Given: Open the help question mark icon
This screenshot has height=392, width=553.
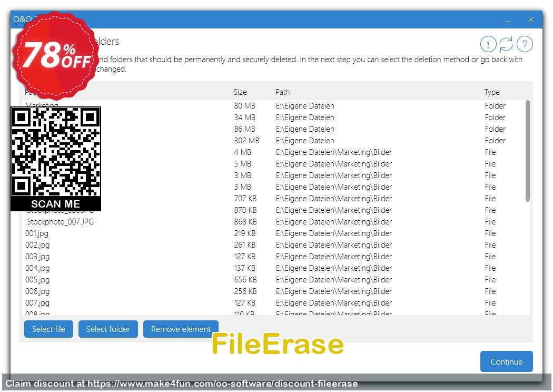Looking at the screenshot, I should tap(525, 44).
